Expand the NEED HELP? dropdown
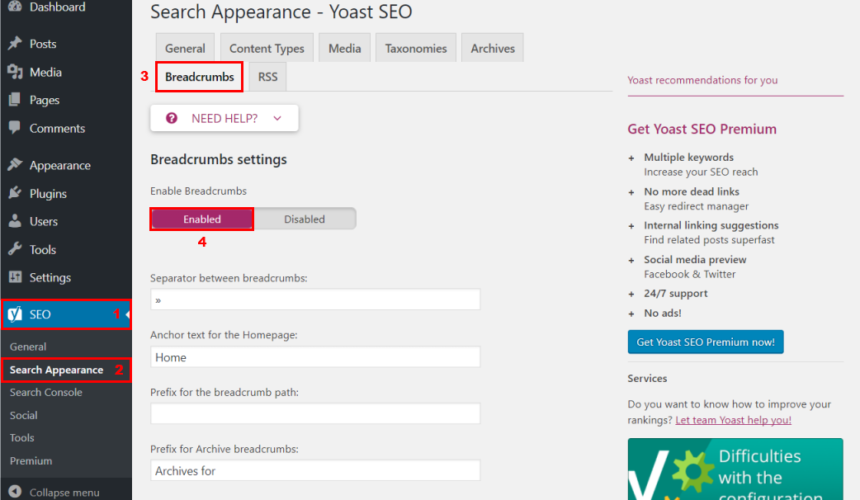860x500 pixels. pos(224,118)
